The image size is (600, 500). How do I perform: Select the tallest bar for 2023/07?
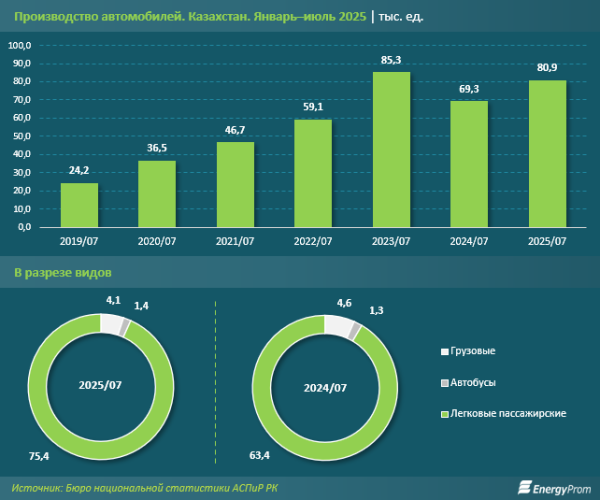coord(392,150)
